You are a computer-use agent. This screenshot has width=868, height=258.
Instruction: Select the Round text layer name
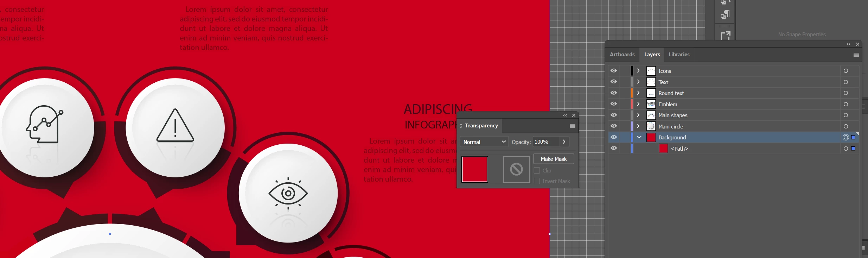point(671,93)
